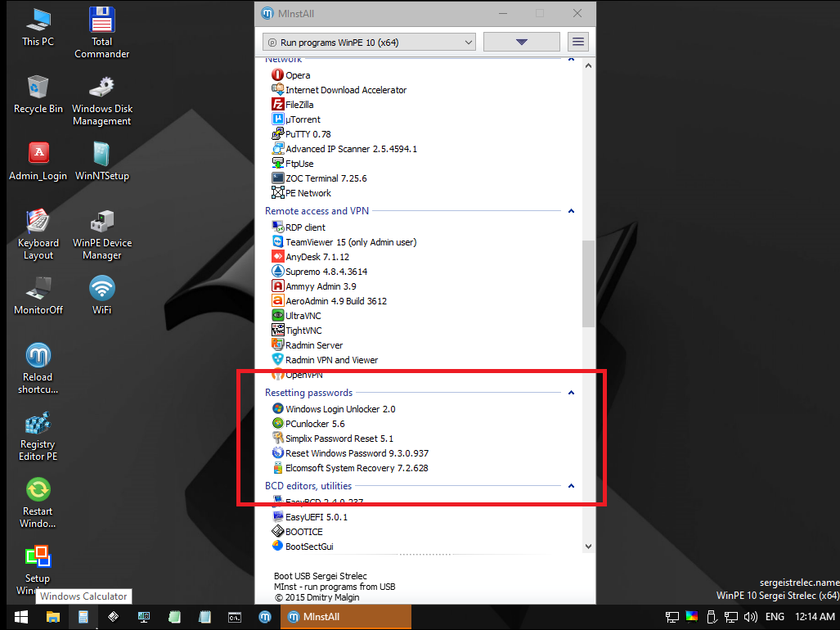Open the Windows Start button

tap(21, 617)
